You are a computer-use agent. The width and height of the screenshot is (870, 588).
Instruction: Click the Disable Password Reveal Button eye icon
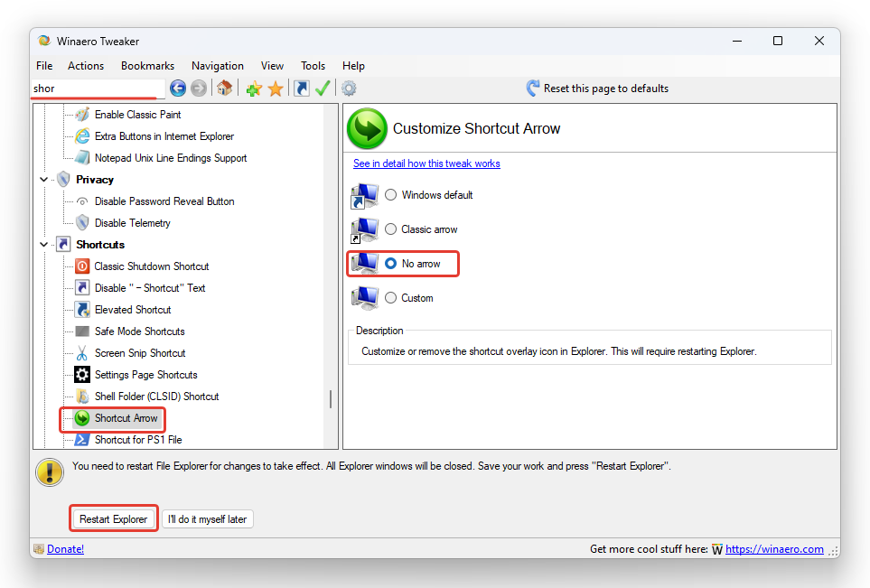(x=82, y=201)
